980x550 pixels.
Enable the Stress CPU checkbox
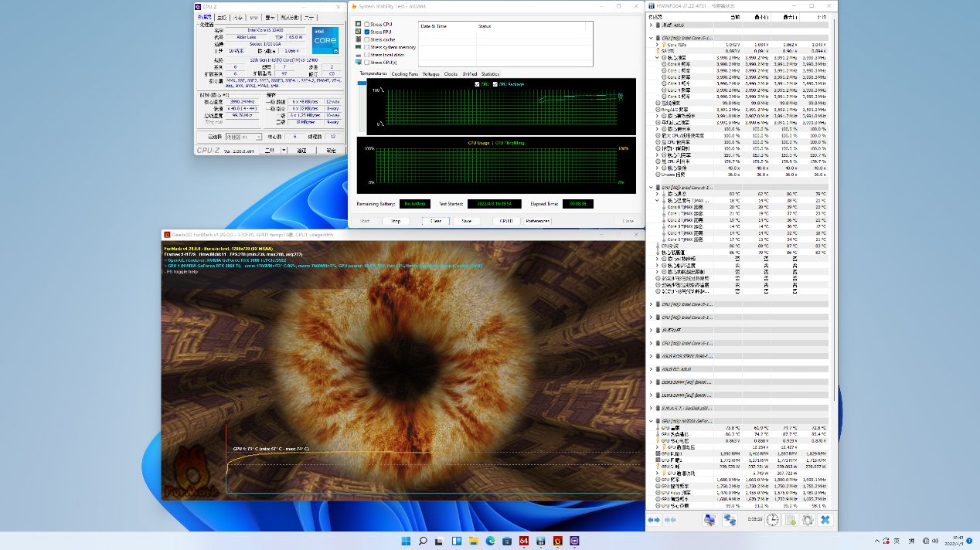[366, 25]
